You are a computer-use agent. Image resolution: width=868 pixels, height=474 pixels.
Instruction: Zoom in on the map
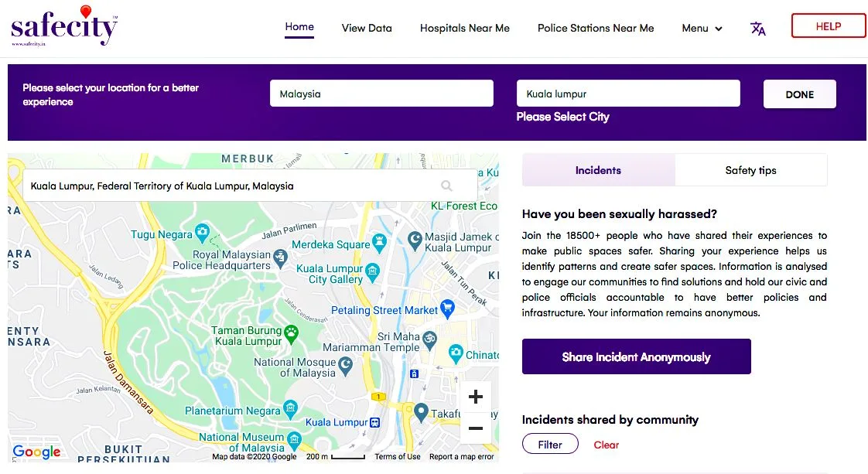coord(475,397)
